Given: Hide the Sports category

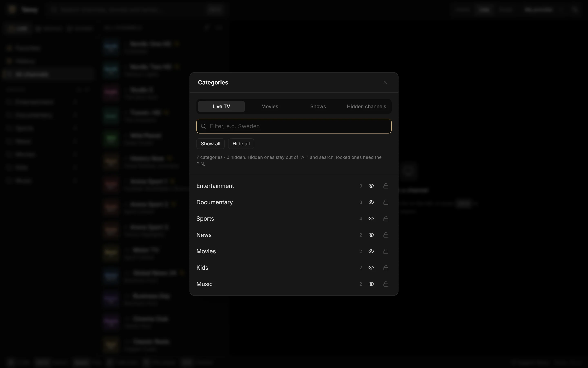Looking at the screenshot, I should click(x=371, y=219).
